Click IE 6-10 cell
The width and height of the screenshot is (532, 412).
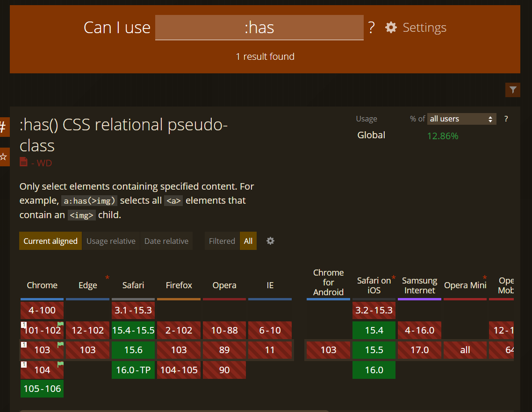pyautogui.click(x=270, y=330)
